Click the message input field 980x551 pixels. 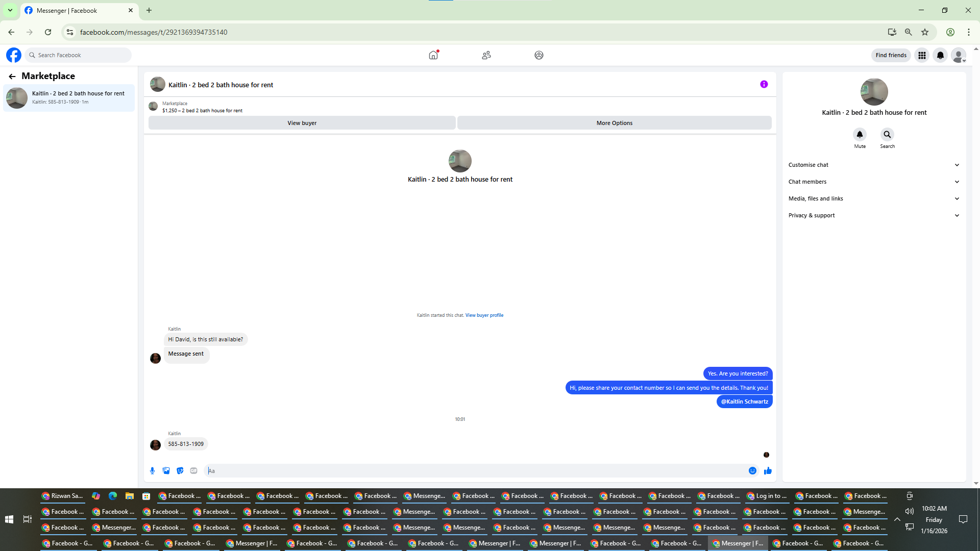tap(475, 471)
